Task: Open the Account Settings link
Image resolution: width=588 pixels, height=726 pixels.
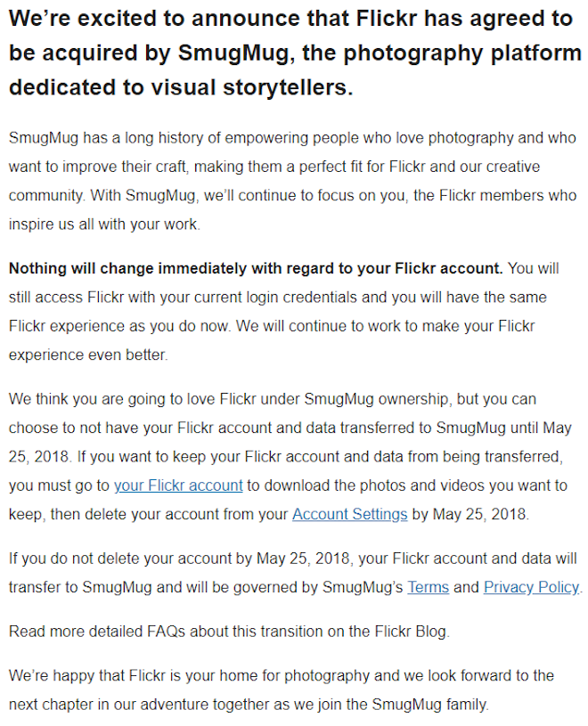Action: pyautogui.click(x=349, y=514)
